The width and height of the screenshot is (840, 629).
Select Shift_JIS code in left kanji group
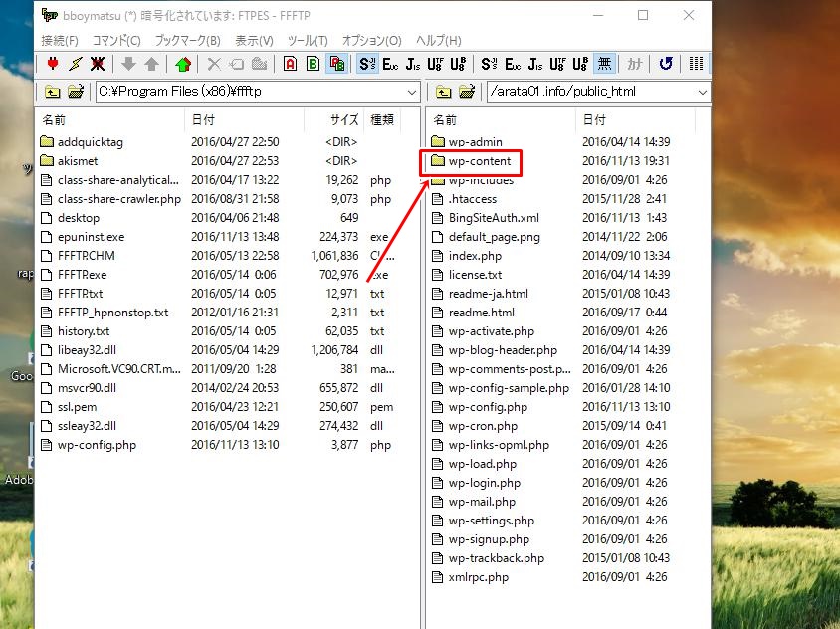click(367, 64)
